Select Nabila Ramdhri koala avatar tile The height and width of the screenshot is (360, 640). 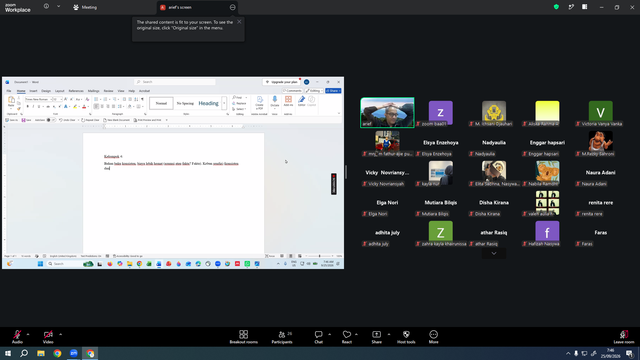pyautogui.click(x=547, y=173)
